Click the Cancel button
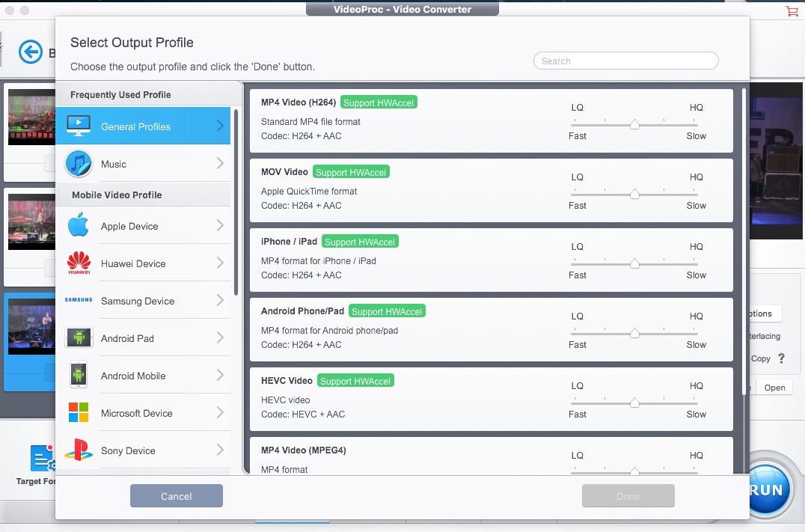 pos(176,496)
